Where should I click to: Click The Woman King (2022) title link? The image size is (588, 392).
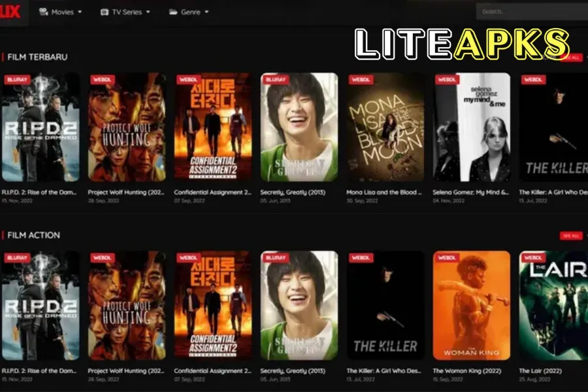[467, 371]
